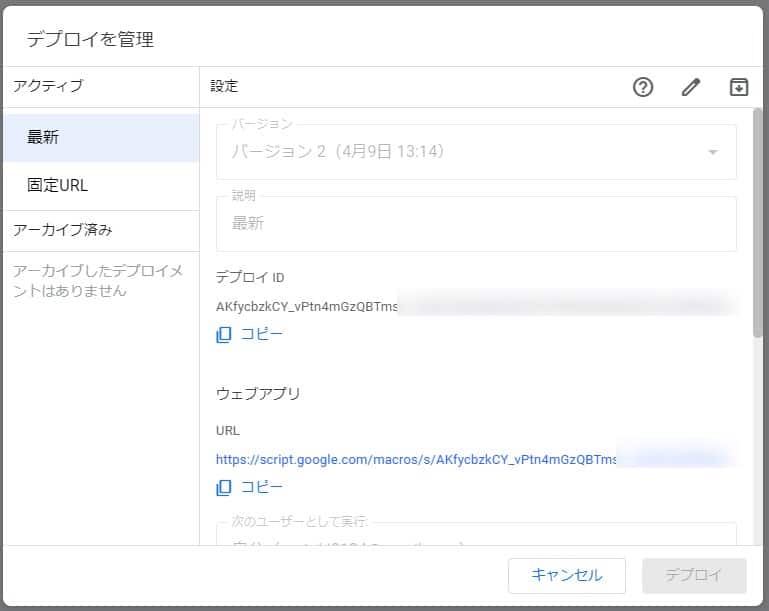Open the script.google.com web app URL link

pos(416,459)
